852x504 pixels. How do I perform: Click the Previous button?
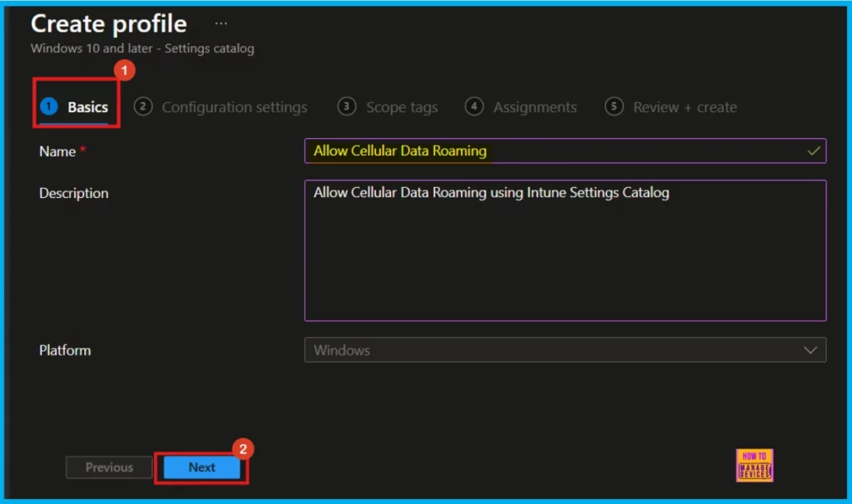pos(109,467)
